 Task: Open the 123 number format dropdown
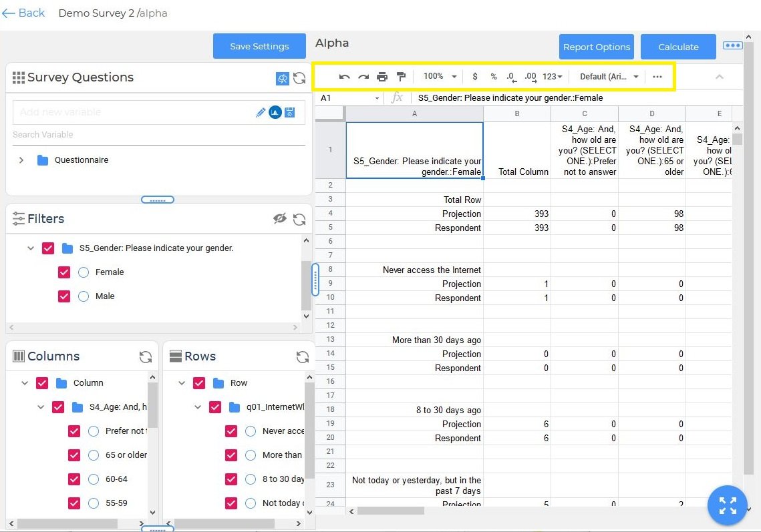pos(553,77)
